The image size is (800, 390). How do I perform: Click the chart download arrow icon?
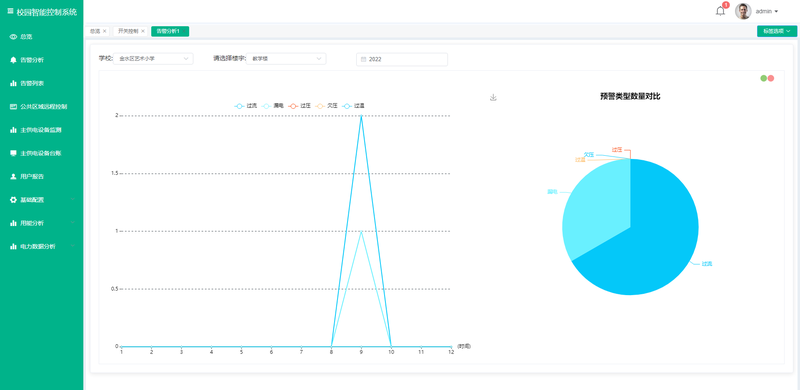[493, 98]
